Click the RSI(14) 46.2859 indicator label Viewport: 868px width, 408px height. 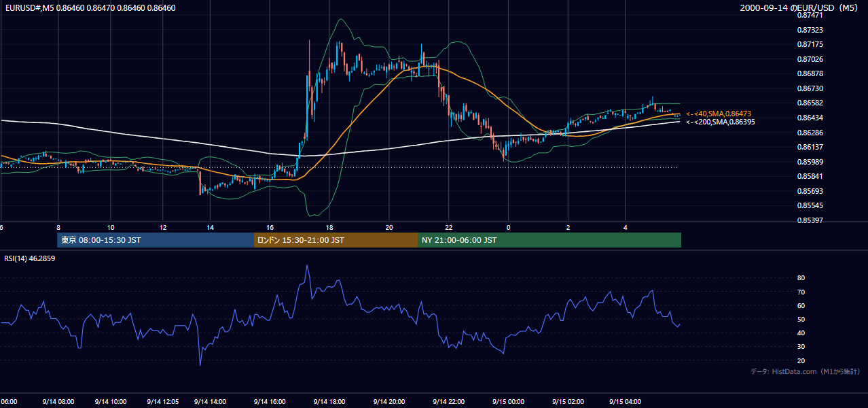[29, 258]
